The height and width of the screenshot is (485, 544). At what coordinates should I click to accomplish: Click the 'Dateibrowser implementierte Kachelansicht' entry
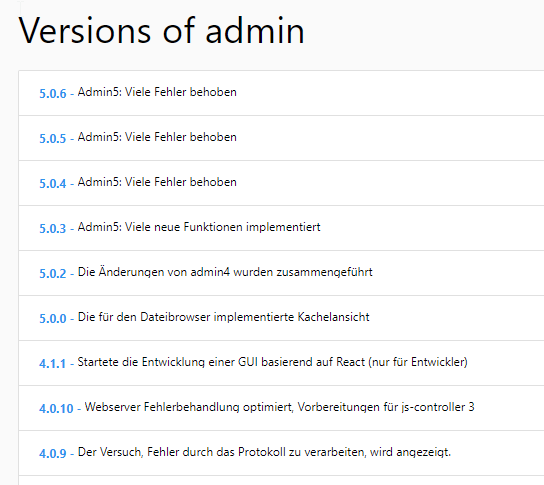pos(224,317)
